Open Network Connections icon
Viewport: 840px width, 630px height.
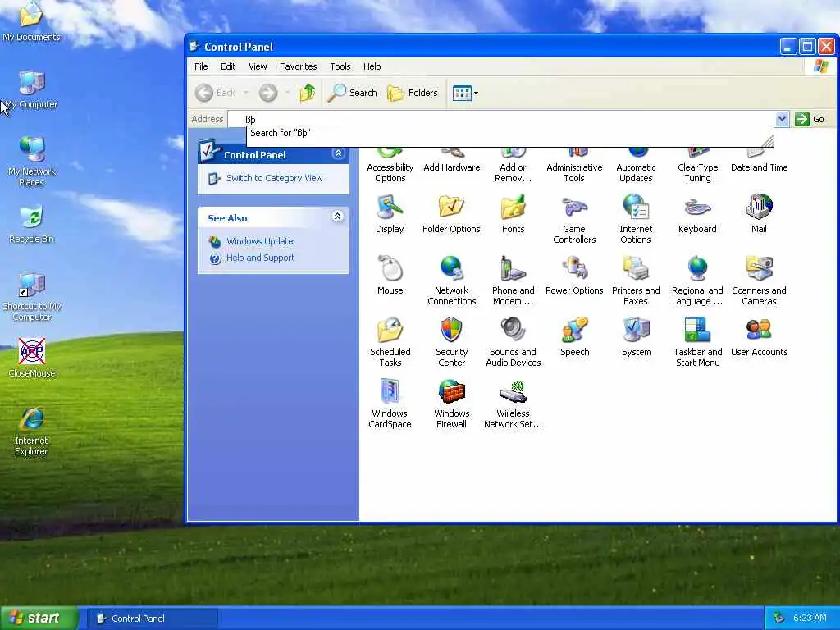click(452, 281)
